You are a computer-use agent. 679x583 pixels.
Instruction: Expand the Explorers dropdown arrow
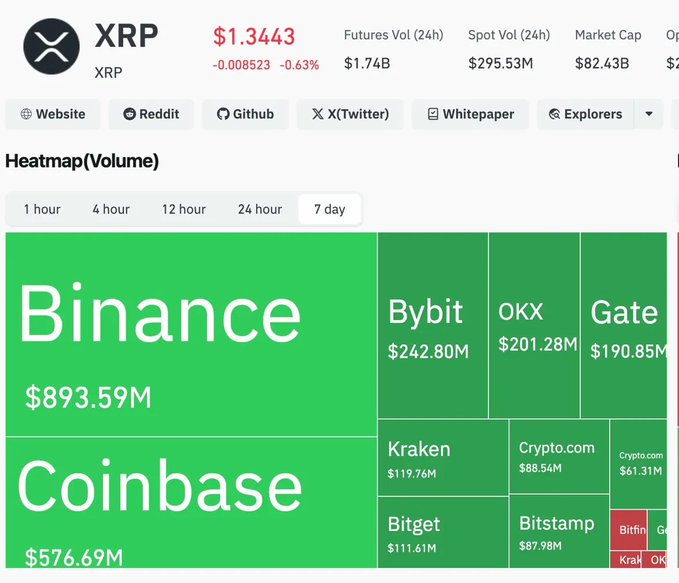coord(649,114)
